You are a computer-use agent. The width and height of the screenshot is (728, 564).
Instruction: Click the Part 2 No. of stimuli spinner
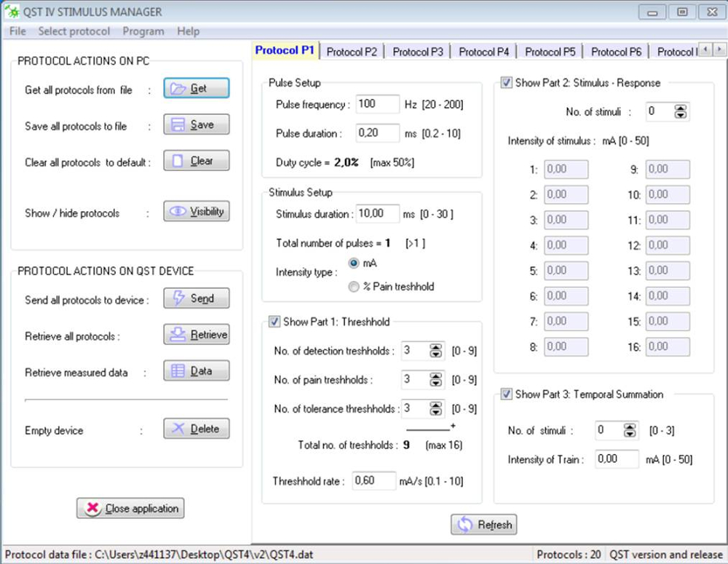[680, 112]
